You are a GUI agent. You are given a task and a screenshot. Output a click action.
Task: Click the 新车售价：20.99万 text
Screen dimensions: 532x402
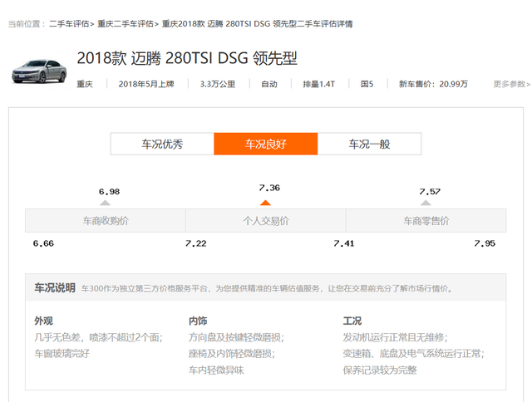click(433, 84)
